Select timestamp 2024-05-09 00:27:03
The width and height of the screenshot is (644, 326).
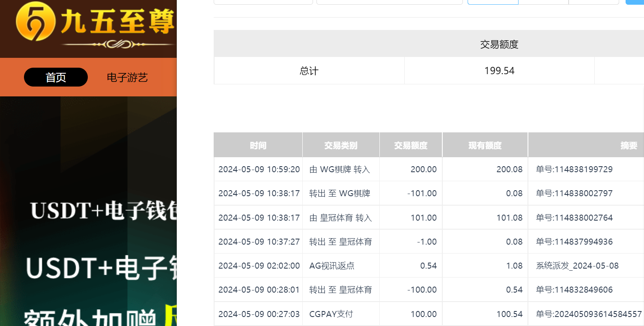[x=259, y=314]
